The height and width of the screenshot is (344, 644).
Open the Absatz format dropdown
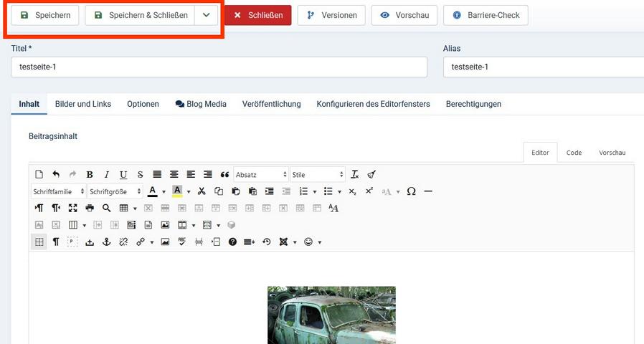click(261, 174)
